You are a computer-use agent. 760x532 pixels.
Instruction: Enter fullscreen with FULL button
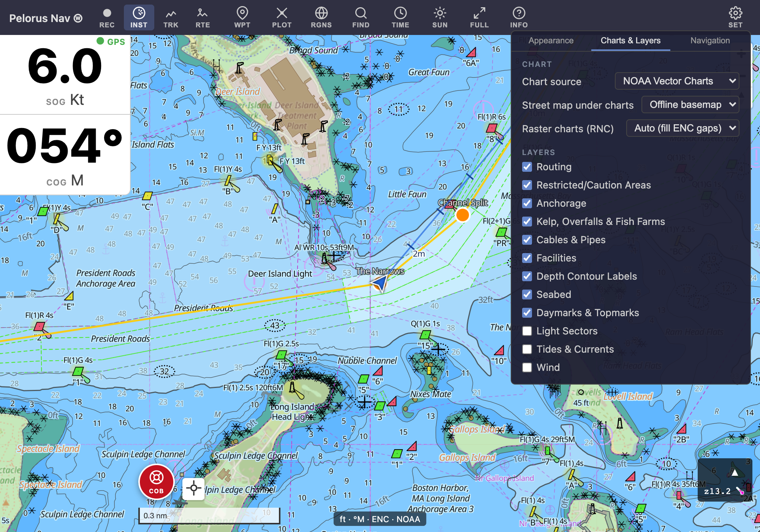(x=479, y=17)
